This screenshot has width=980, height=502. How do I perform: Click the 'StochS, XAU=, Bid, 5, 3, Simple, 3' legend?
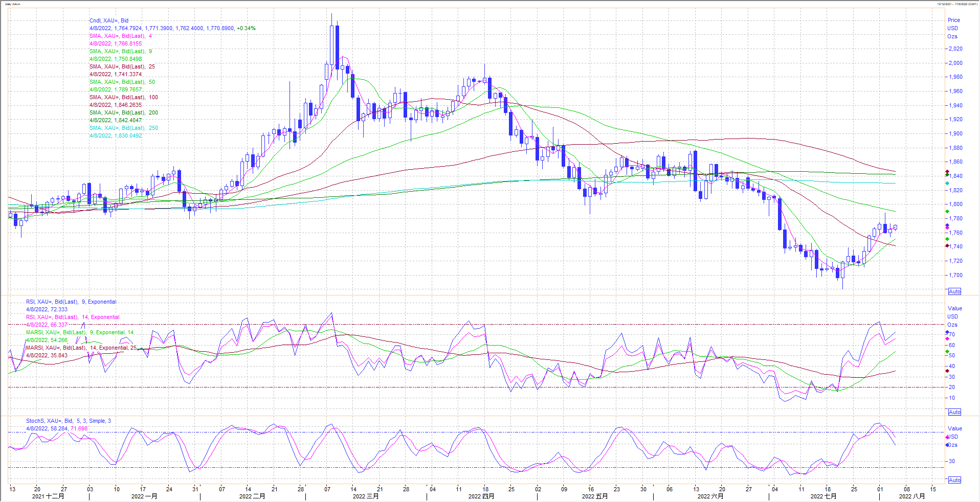click(x=69, y=421)
